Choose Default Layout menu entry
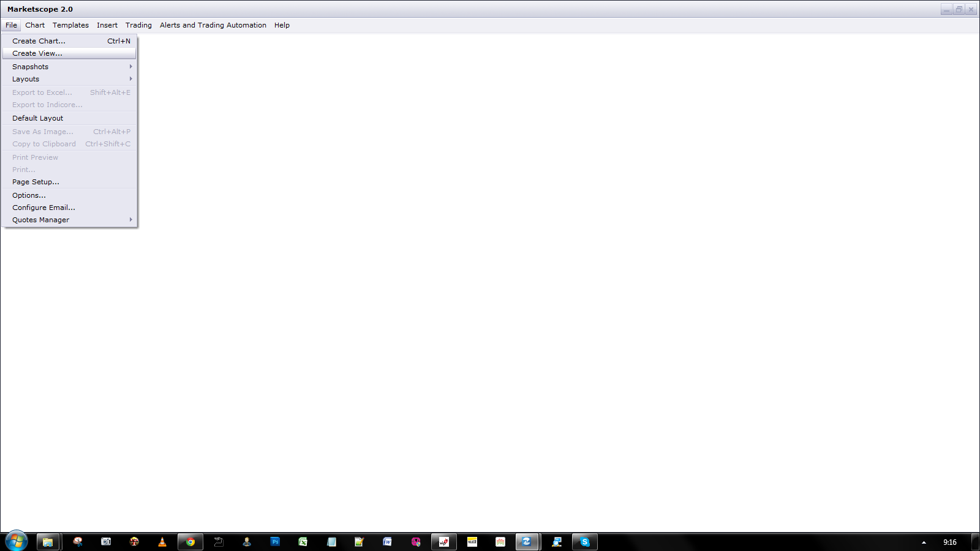 point(69,118)
